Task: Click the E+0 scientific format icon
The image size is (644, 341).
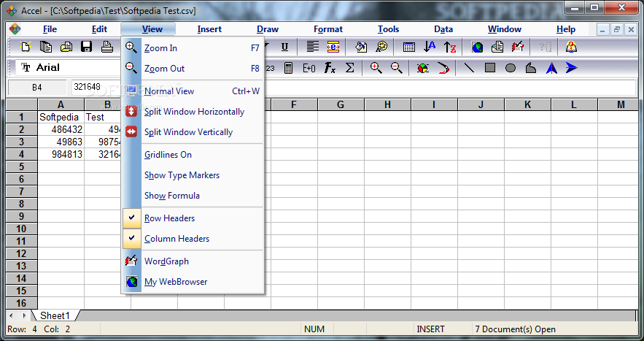Action: coord(309,68)
